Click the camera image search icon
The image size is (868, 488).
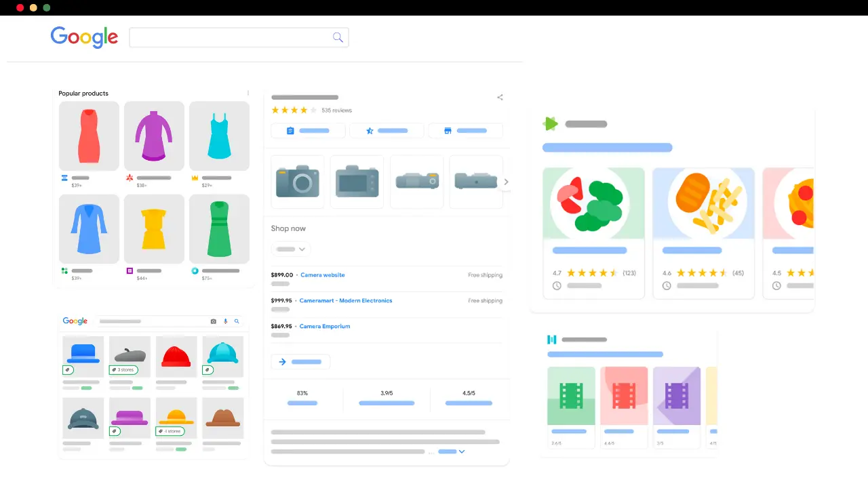pos(214,321)
